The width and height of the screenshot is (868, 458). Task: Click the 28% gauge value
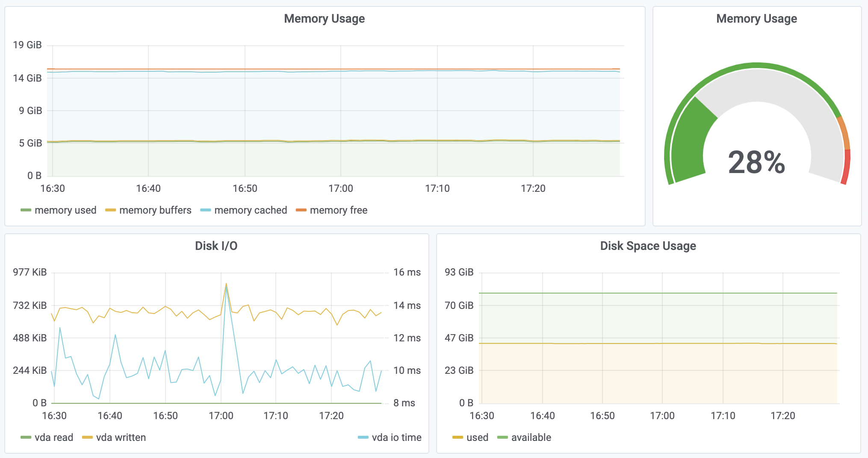pos(756,163)
